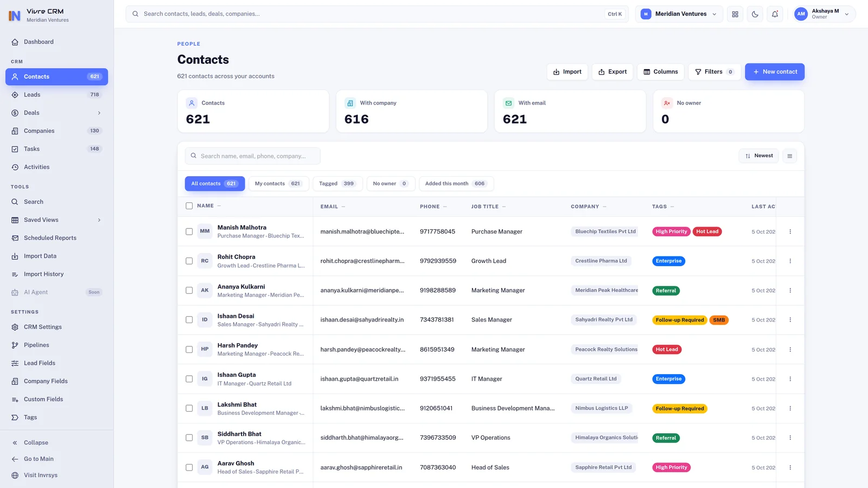
Task: Check the box for Manish Malhotra
Action: coord(189,232)
